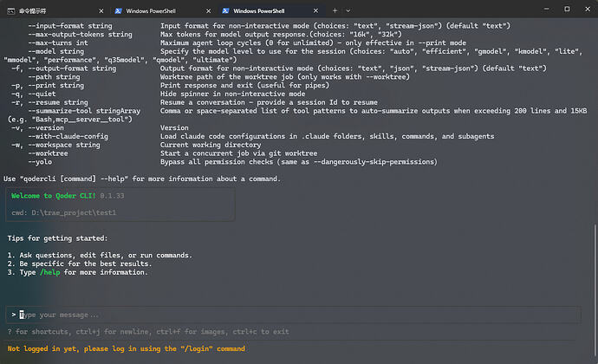The width and height of the screenshot is (598, 364).
Task: Click the 'Tips for getting started:' heading
Action: tap(57, 238)
